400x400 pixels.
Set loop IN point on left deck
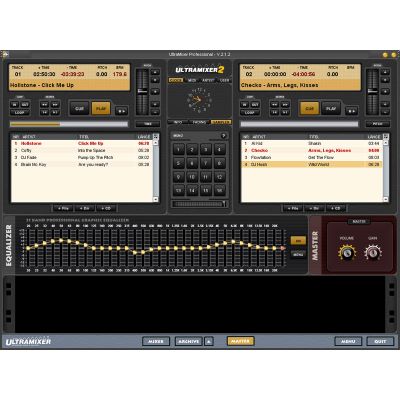(15, 105)
